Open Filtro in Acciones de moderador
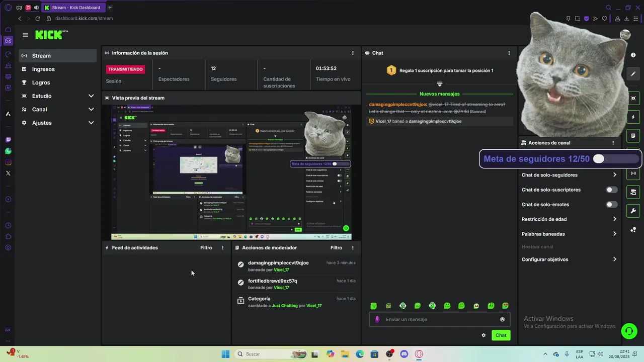 coord(336,248)
